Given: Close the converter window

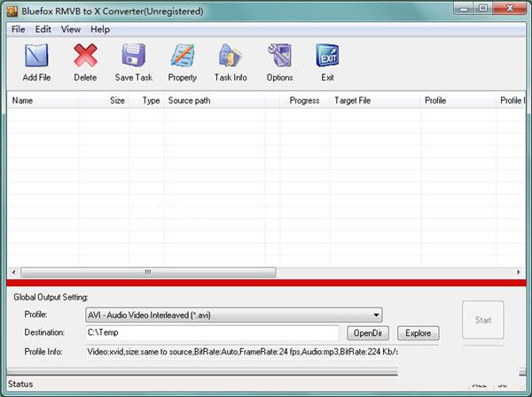Looking at the screenshot, I should 510,9.
